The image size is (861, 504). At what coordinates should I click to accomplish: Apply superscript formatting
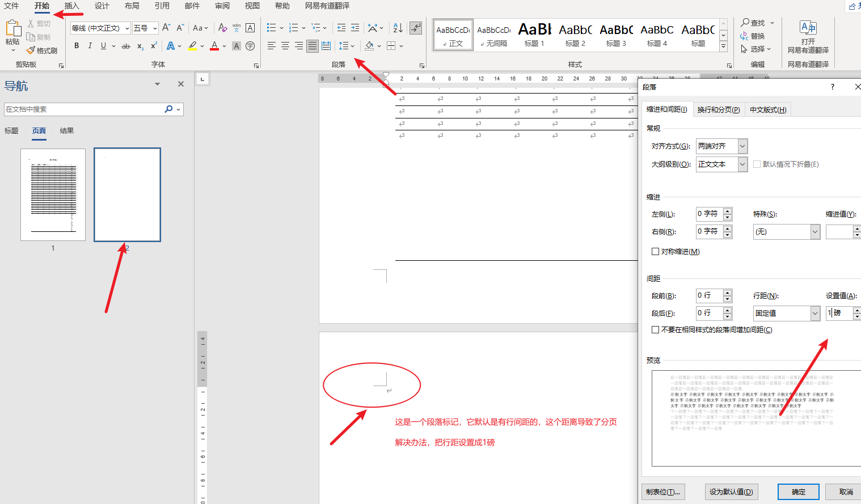pos(154,46)
